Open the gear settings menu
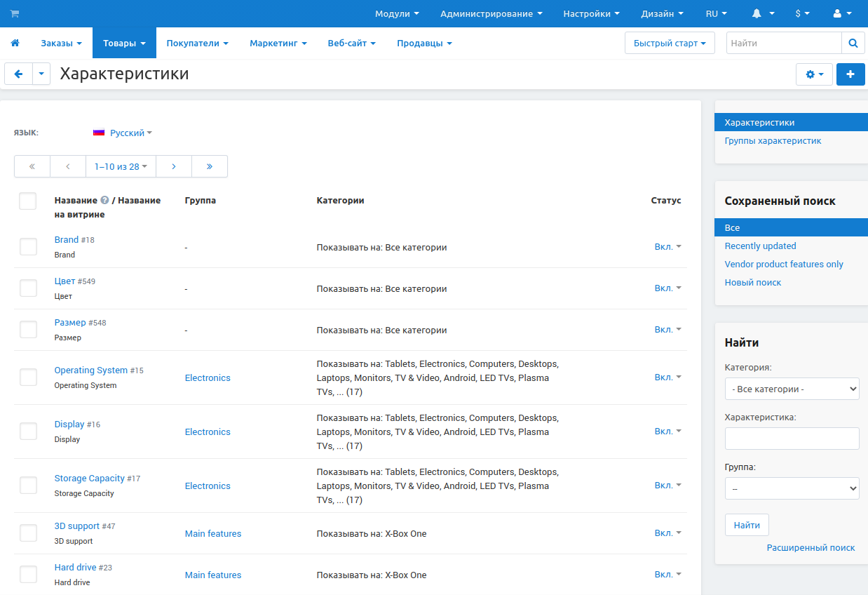This screenshot has width=868, height=595. [x=814, y=74]
